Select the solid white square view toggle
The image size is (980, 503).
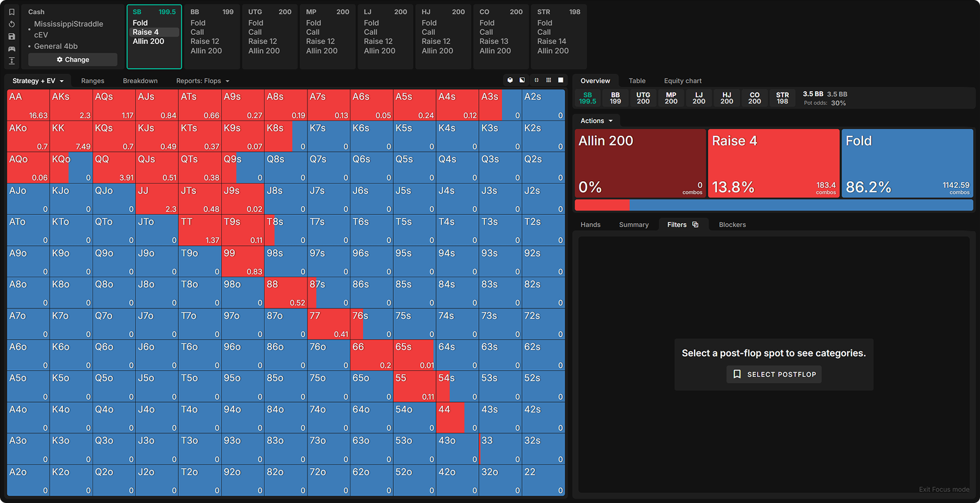pos(560,80)
